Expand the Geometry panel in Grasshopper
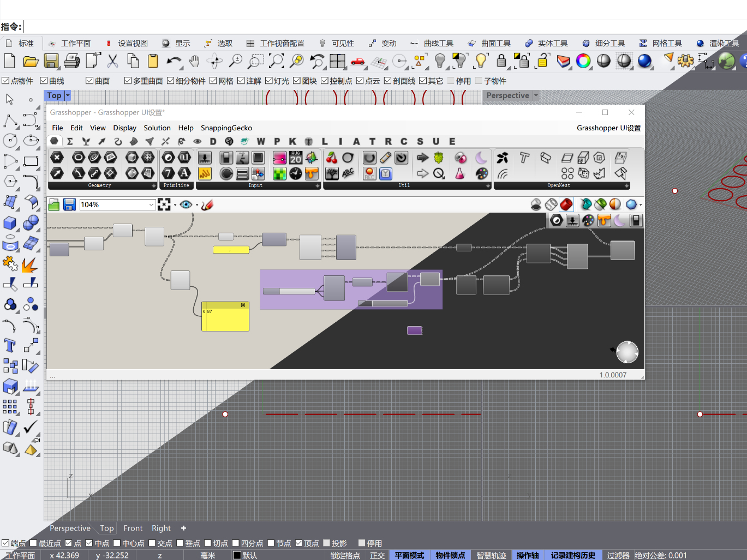The height and width of the screenshot is (560, 747). click(x=154, y=186)
